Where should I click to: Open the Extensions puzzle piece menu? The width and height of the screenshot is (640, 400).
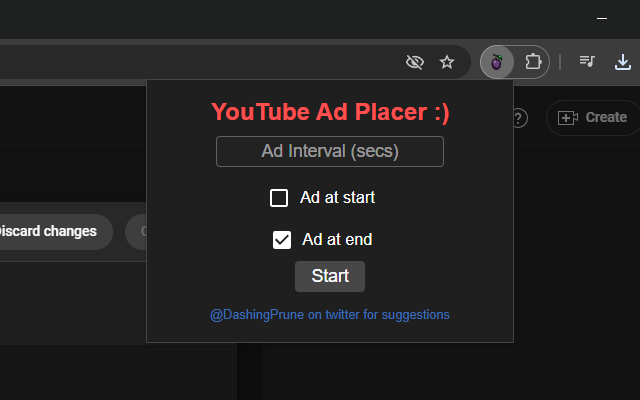533,62
